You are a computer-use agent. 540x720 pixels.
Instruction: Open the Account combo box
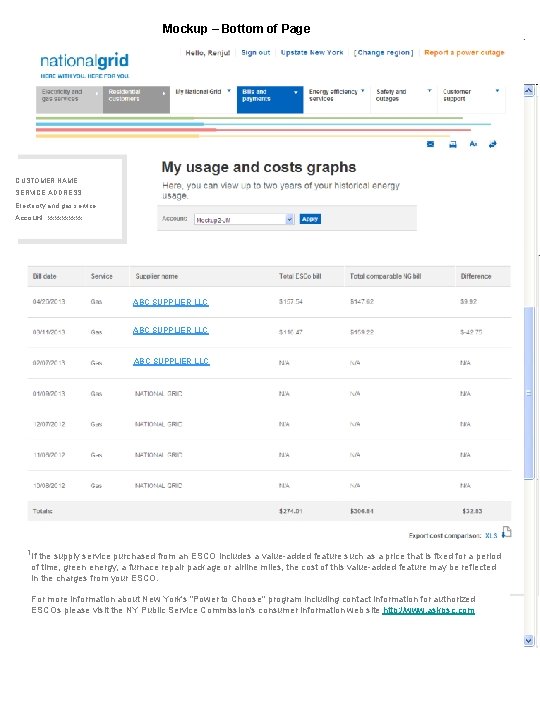[244, 219]
